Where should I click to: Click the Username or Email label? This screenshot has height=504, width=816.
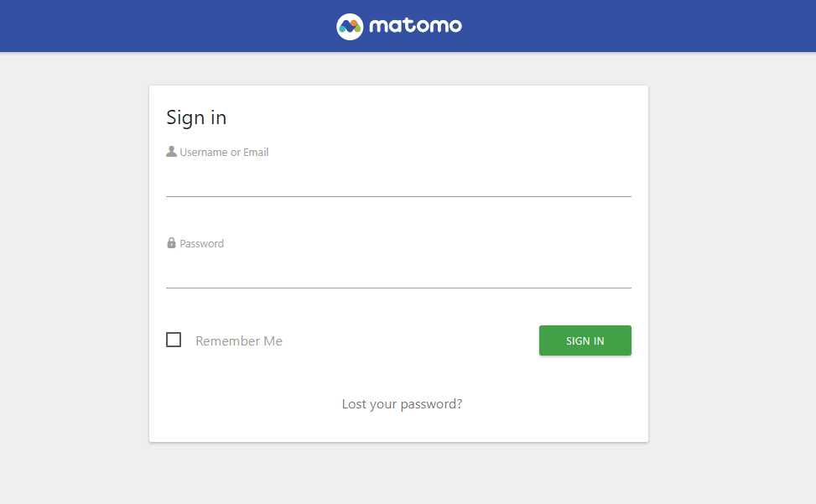tap(224, 153)
